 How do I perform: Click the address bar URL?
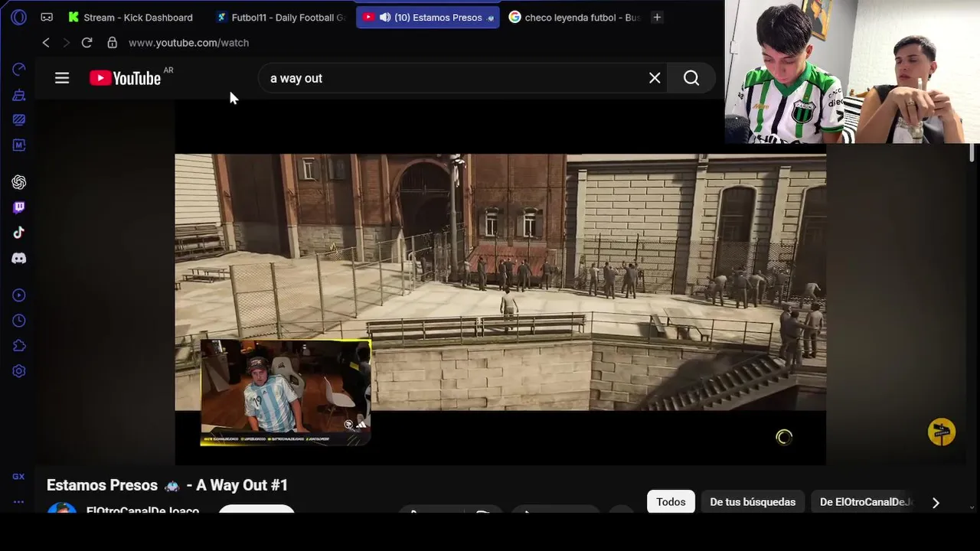(x=188, y=43)
